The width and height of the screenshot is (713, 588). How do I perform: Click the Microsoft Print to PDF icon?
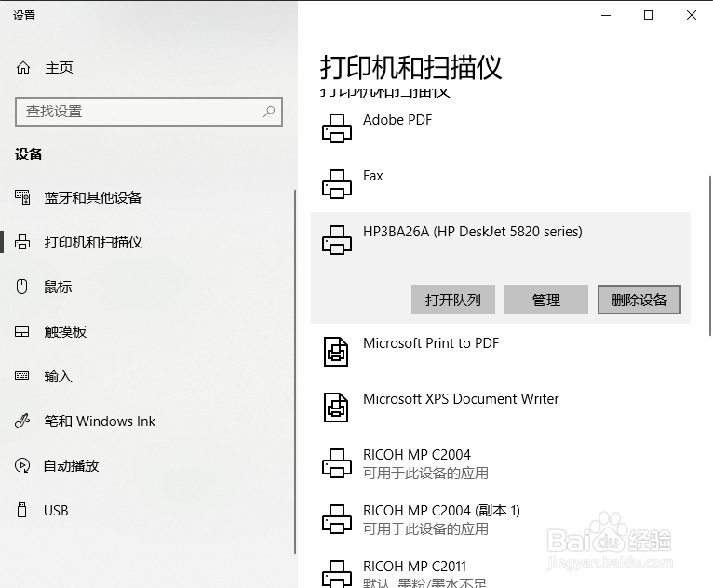(x=336, y=352)
